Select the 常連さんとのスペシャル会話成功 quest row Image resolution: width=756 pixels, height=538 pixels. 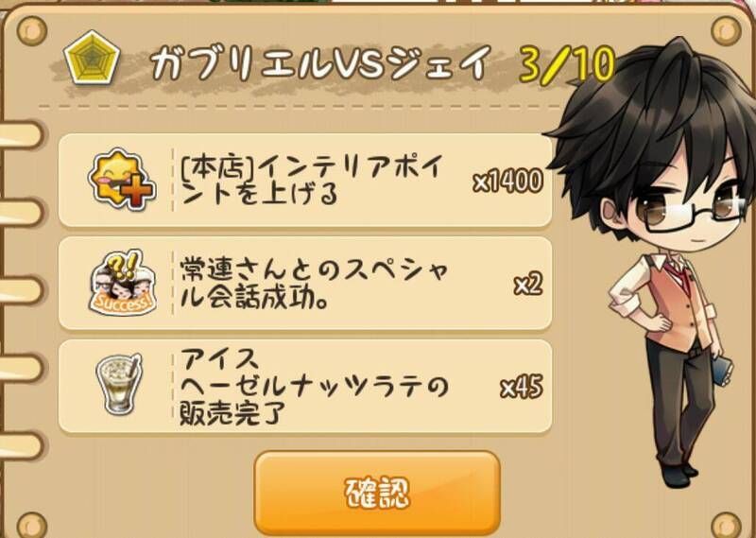click(x=304, y=284)
